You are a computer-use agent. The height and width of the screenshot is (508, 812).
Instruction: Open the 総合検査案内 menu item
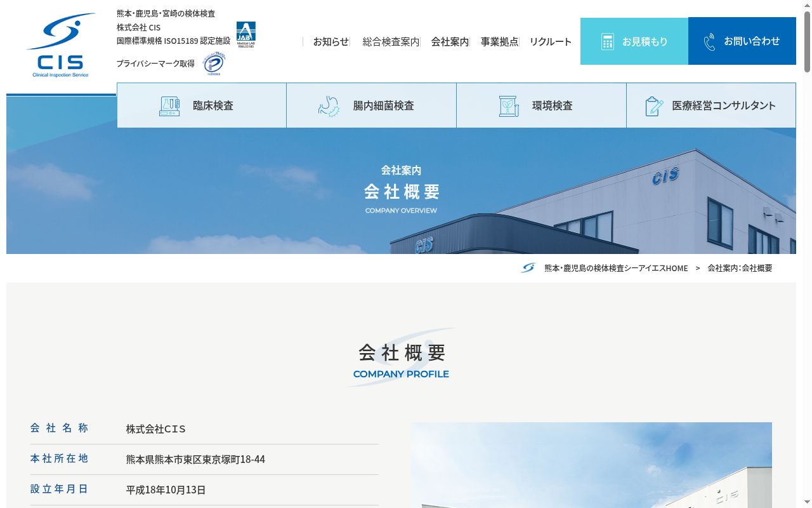391,41
